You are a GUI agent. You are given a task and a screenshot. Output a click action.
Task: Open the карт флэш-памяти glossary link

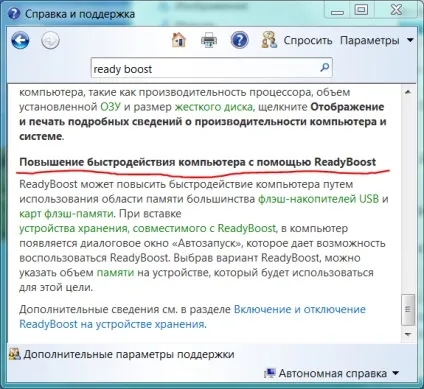tap(66, 214)
